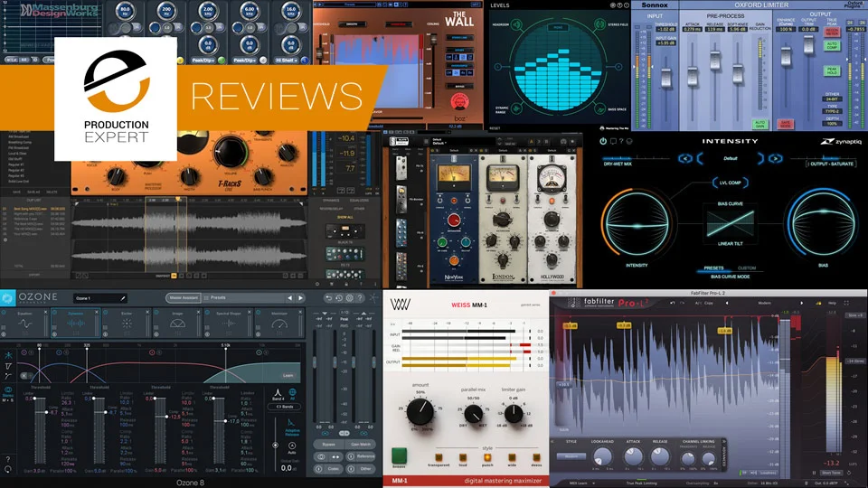Click the Headroom icon in Levels plugin
This screenshot has height=488, width=868.
516,24
